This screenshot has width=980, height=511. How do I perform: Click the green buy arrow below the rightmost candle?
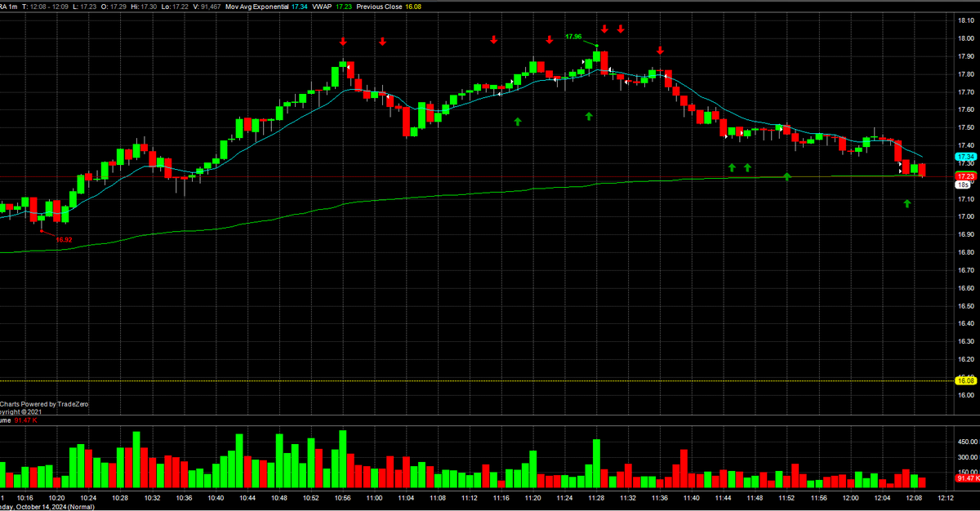pos(906,203)
